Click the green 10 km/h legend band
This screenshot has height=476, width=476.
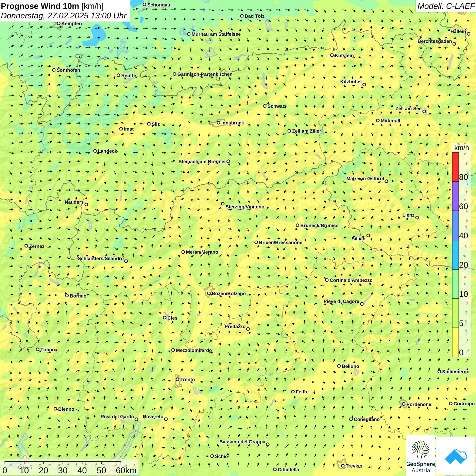[455, 284]
